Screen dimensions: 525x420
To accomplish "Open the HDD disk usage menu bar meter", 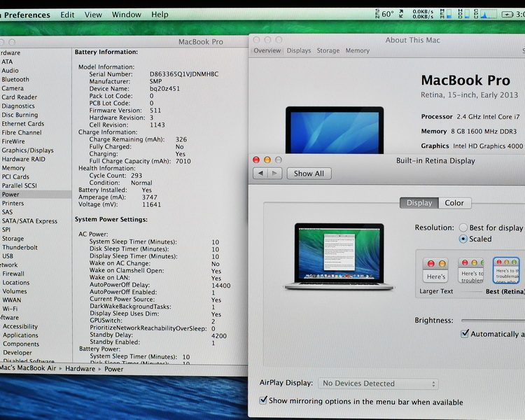I will coord(463,14).
